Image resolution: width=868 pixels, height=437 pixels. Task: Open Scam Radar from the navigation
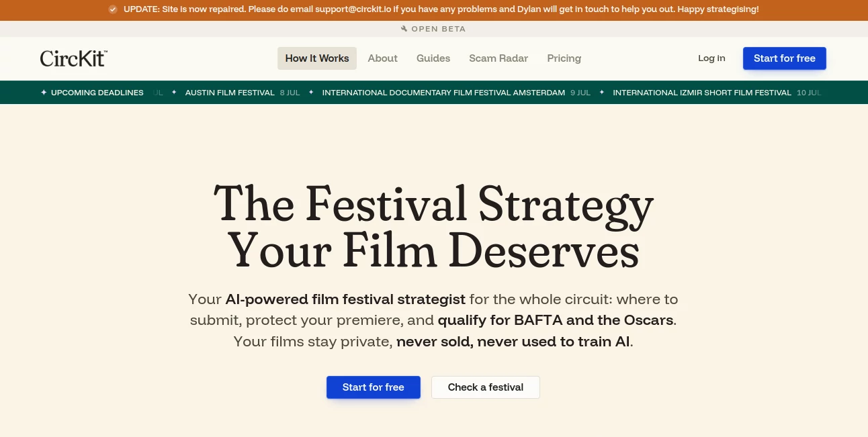click(498, 58)
